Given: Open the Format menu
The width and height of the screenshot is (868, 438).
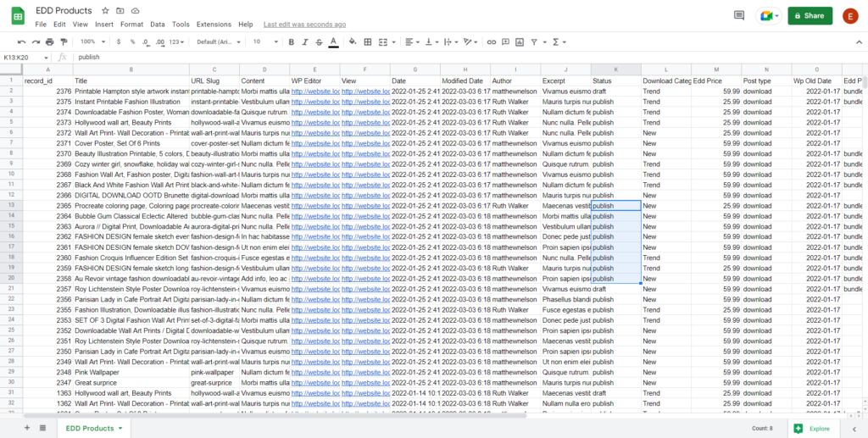Looking at the screenshot, I should (131, 25).
